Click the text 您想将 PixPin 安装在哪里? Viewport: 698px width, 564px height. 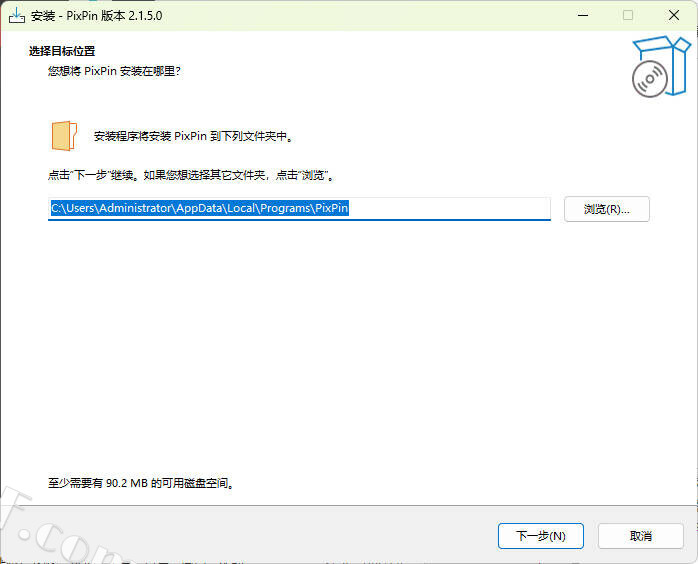[x=114, y=71]
